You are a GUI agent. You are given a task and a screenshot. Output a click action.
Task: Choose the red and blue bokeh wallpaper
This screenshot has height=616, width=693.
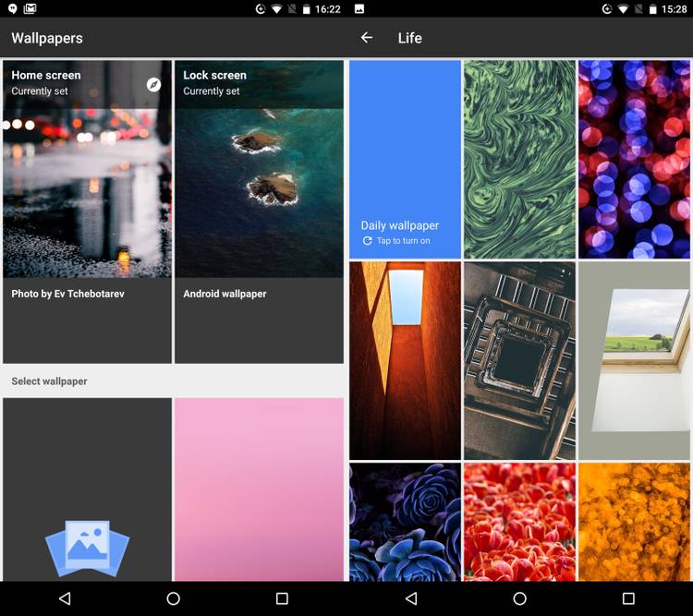pyautogui.click(x=634, y=160)
